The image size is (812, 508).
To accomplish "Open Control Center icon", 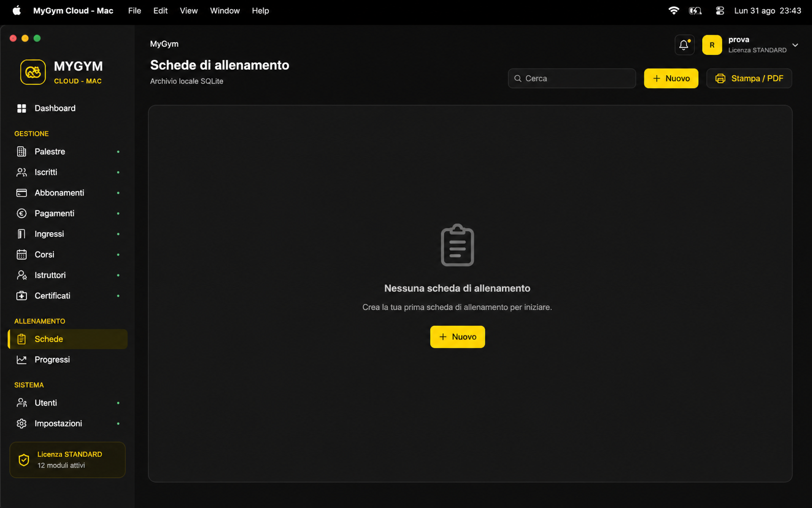I will point(719,11).
